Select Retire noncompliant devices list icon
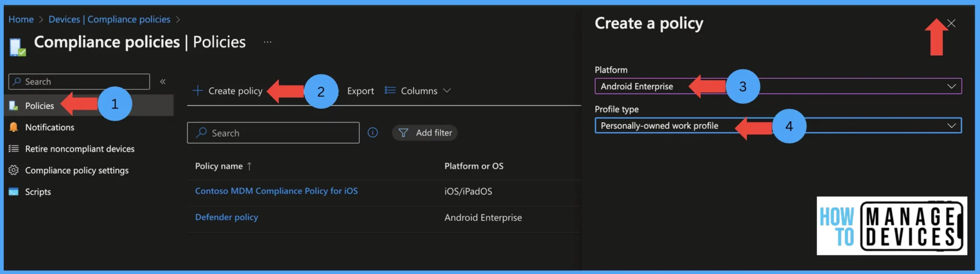 click(13, 149)
